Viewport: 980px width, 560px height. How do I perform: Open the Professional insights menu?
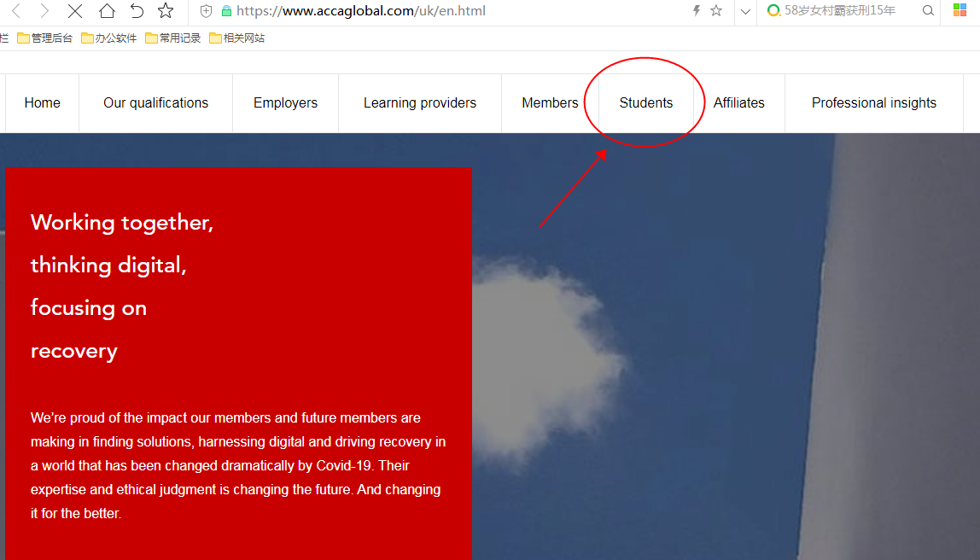point(874,103)
